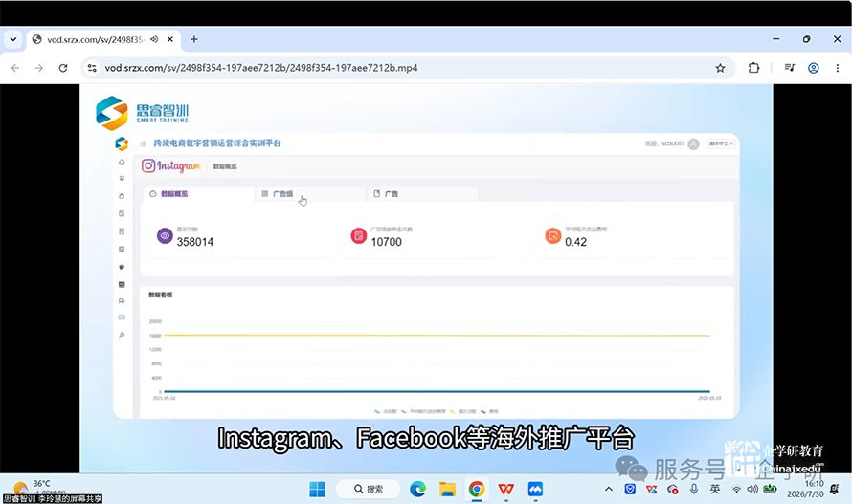The image size is (852, 504).
Task: View site information icon in address bar
Action: [x=92, y=68]
